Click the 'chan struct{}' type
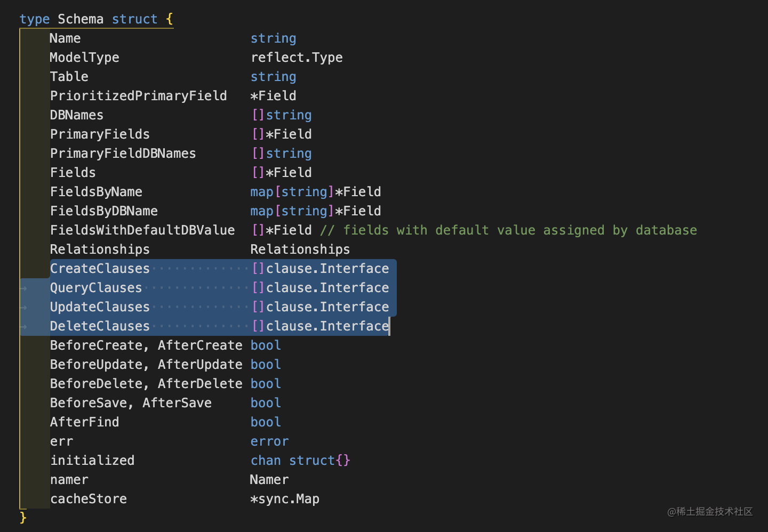The image size is (768, 532). click(300, 461)
